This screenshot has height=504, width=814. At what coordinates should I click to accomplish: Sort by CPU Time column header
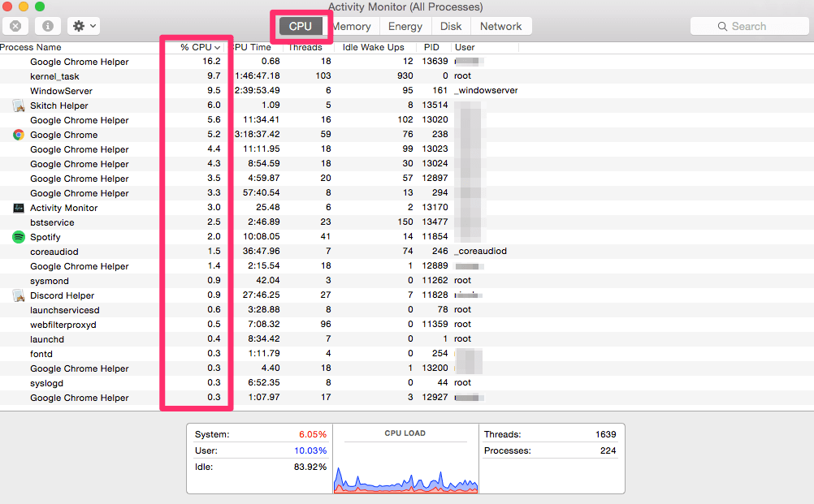coord(253,47)
